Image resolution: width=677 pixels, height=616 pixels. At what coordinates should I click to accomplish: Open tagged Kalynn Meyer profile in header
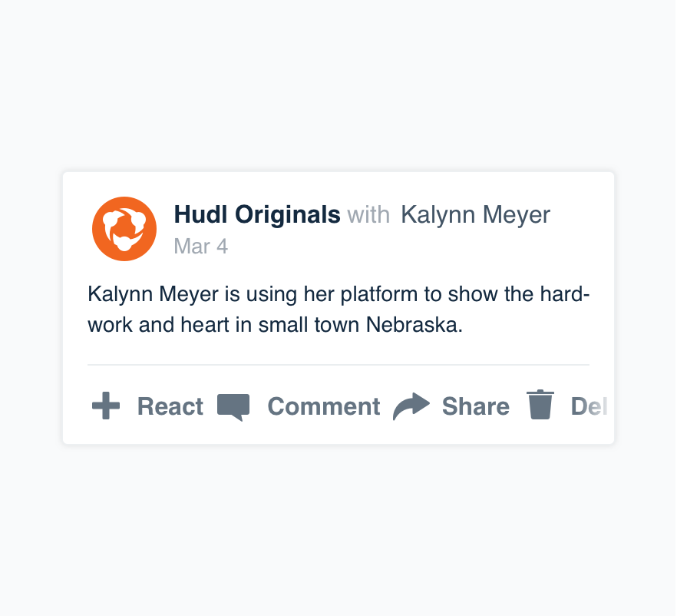[475, 215]
